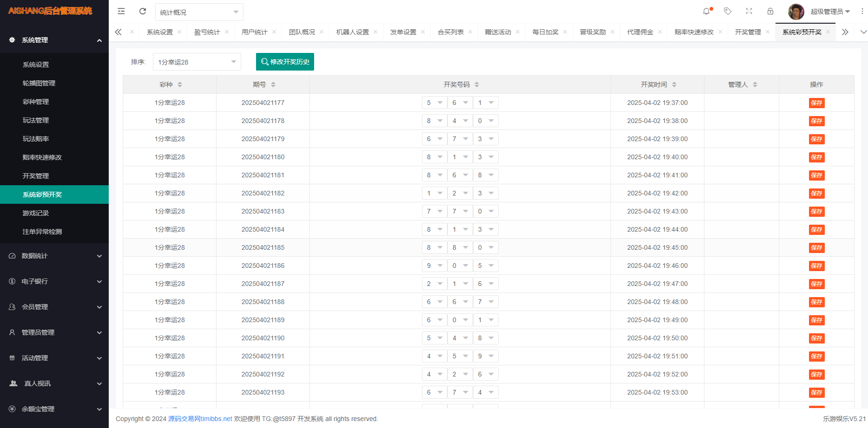This screenshot has height=428, width=868.
Task: Click the refresh page icon
Action: coord(143,11)
